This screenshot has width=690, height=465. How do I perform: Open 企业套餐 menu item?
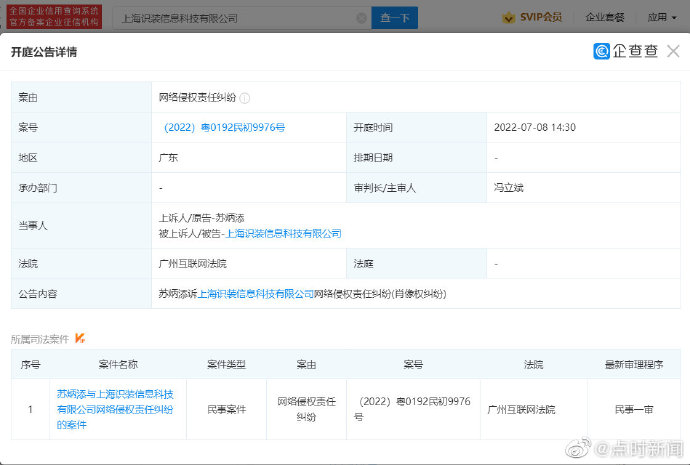(x=605, y=17)
